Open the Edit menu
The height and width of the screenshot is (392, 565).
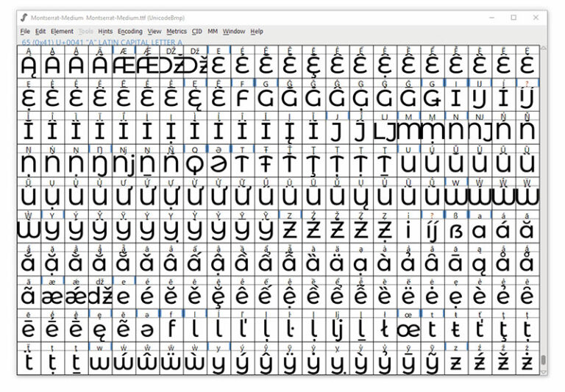(x=40, y=32)
